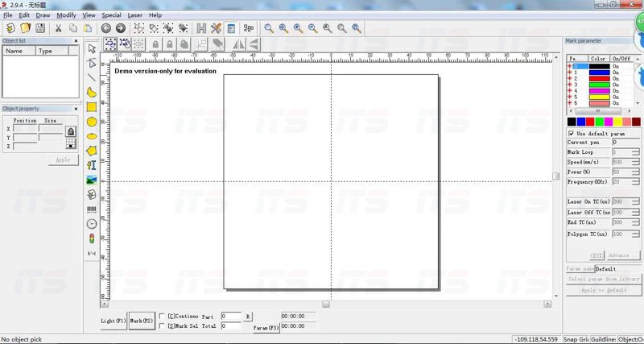Open a file with the folder icon
This screenshot has height=344, width=644.
pyautogui.click(x=26, y=28)
